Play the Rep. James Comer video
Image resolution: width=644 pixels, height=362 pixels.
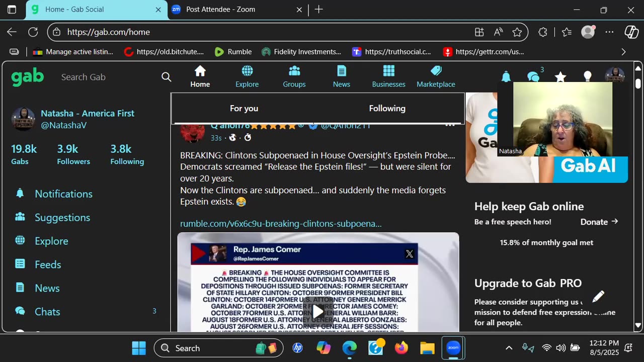coord(318,311)
